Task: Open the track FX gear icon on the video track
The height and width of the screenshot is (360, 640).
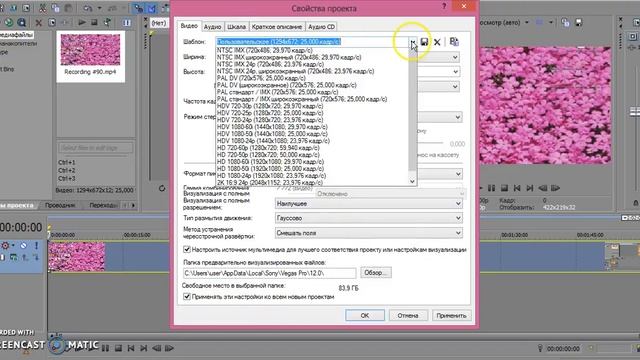Action: (x=5, y=245)
